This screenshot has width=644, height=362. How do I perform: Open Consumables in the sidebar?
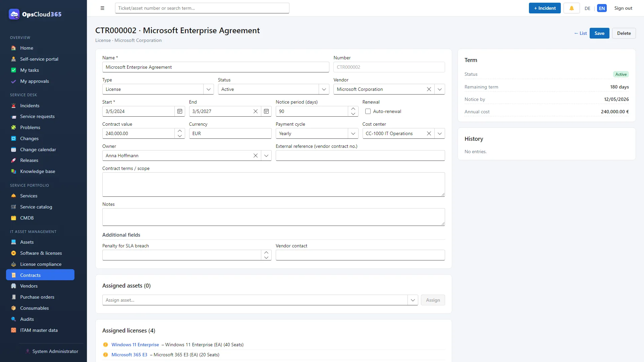click(x=40, y=308)
